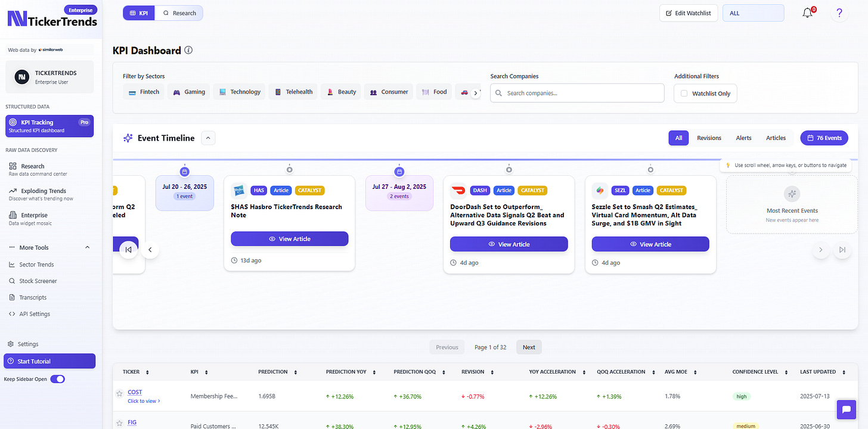Filter by Telehealth sector

pyautogui.click(x=293, y=92)
